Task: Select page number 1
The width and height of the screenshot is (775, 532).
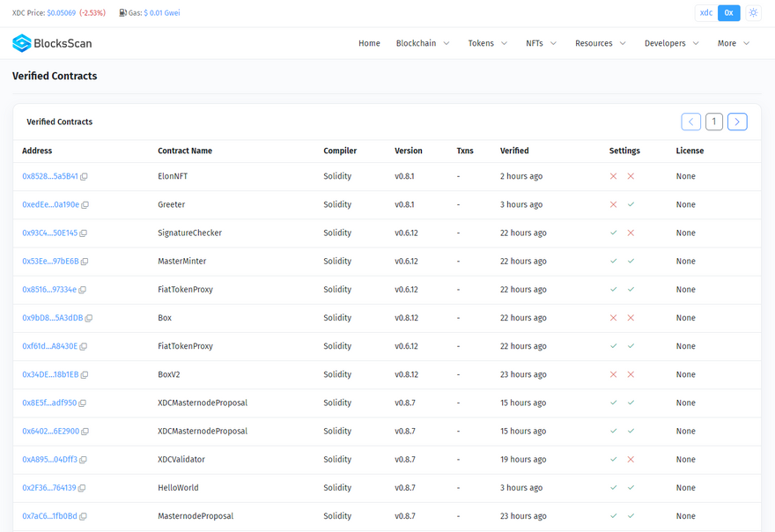Action: tap(714, 122)
